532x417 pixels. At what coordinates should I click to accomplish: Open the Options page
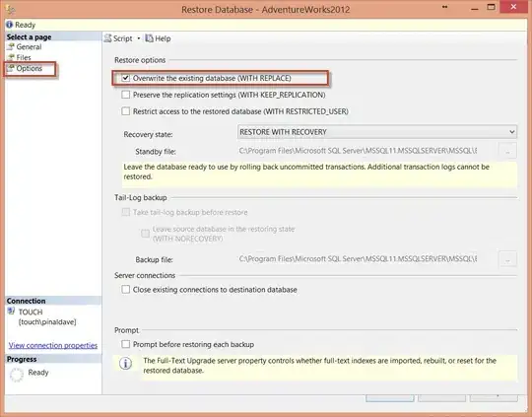pyautogui.click(x=30, y=68)
